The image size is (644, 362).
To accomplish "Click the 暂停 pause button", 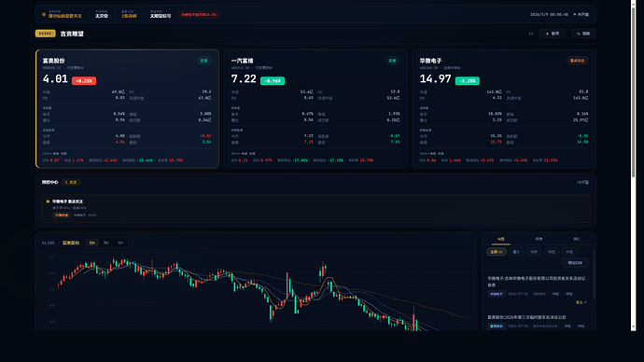I will coord(552,34).
